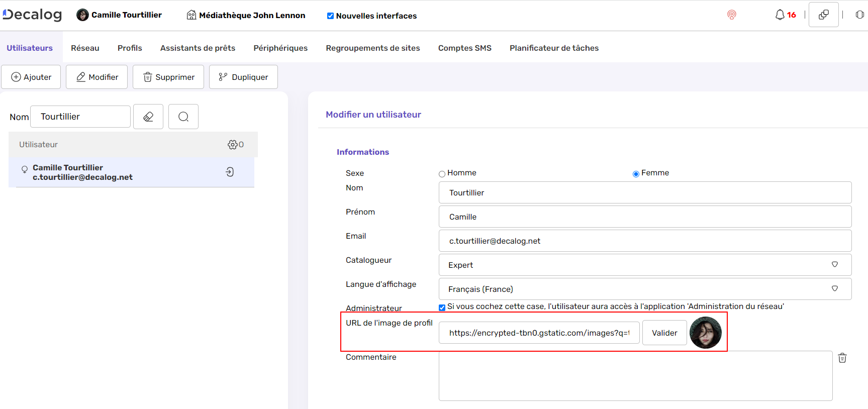Click the copy windows icon in top bar

(x=823, y=15)
